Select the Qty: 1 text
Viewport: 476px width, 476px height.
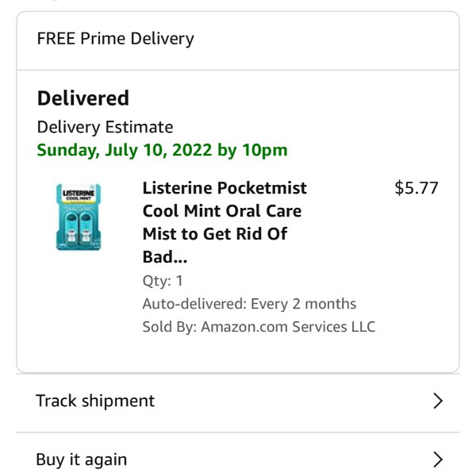[x=163, y=281]
